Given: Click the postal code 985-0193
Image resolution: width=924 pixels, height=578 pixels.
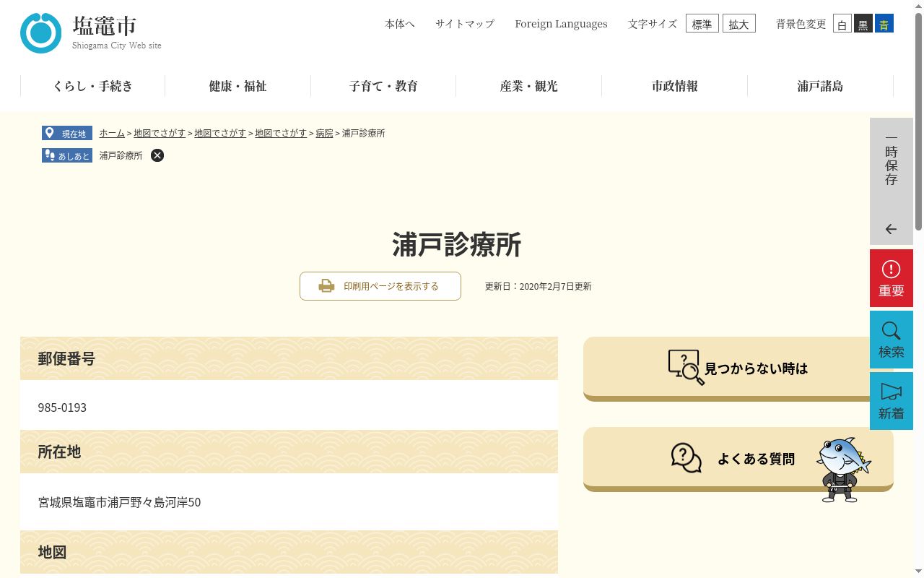Looking at the screenshot, I should click(62, 407).
